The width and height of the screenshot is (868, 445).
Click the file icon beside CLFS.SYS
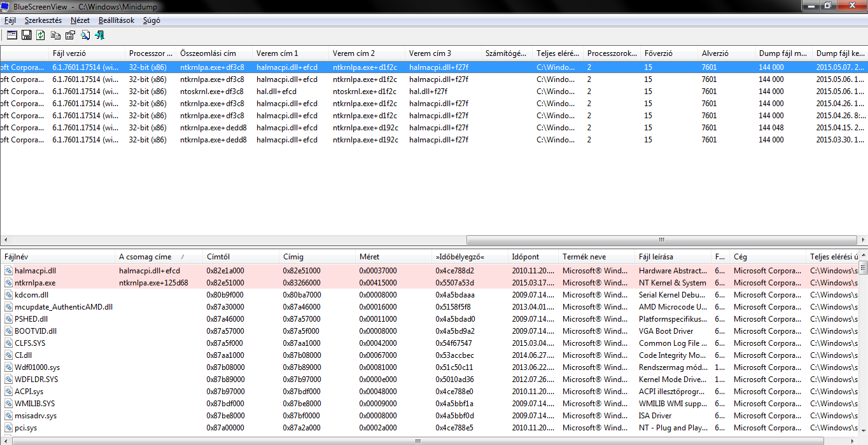(9, 343)
